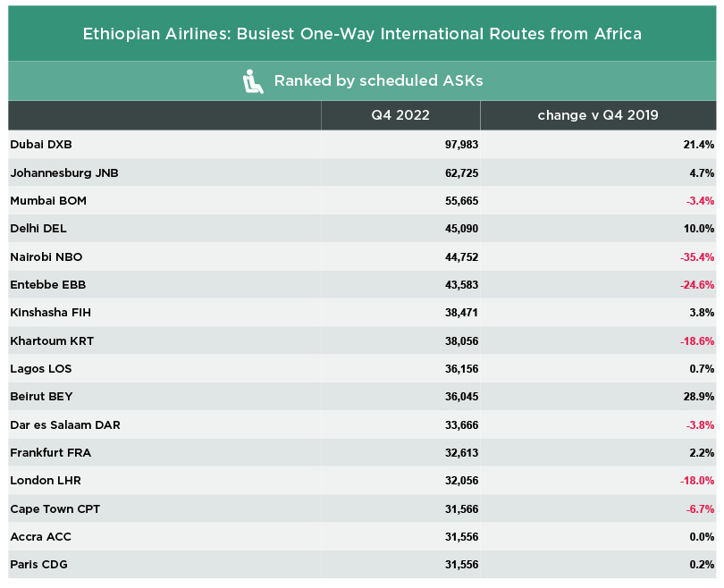Click the Mumbai BOM route label
This screenshot has width=724, height=588.
click(x=48, y=201)
